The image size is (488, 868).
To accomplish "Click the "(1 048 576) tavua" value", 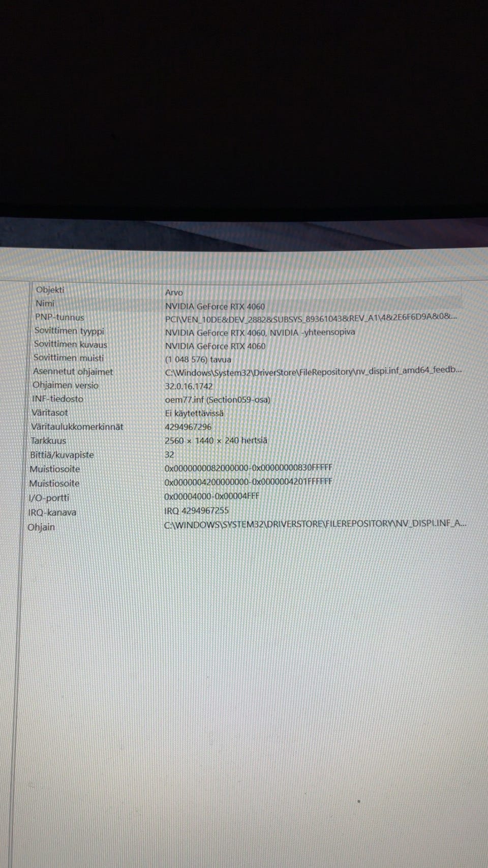I will [198, 360].
